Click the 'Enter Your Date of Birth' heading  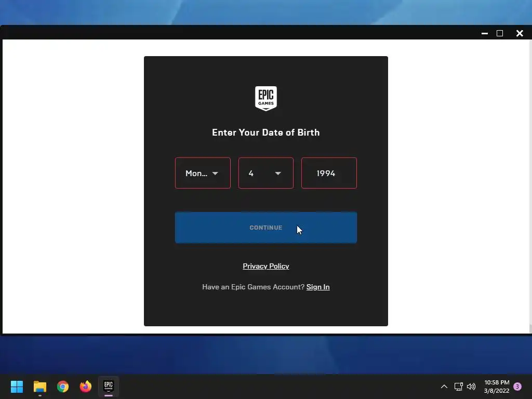pos(265,132)
